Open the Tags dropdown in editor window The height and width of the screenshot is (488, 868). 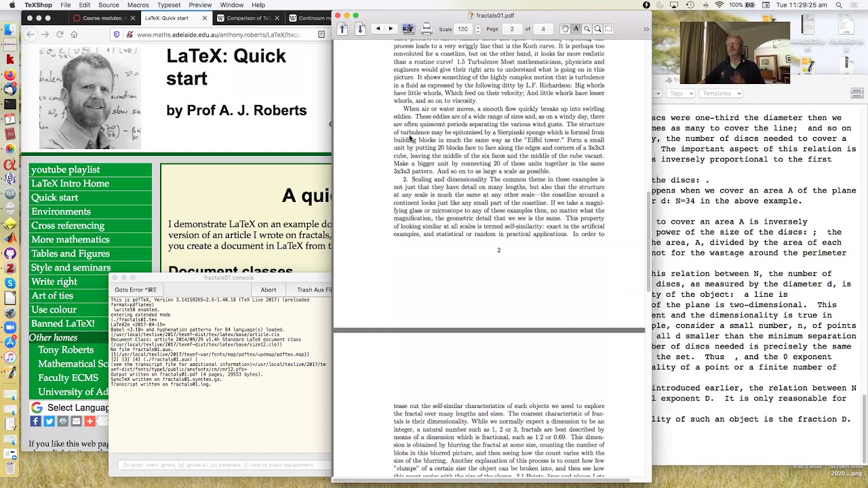(681, 94)
